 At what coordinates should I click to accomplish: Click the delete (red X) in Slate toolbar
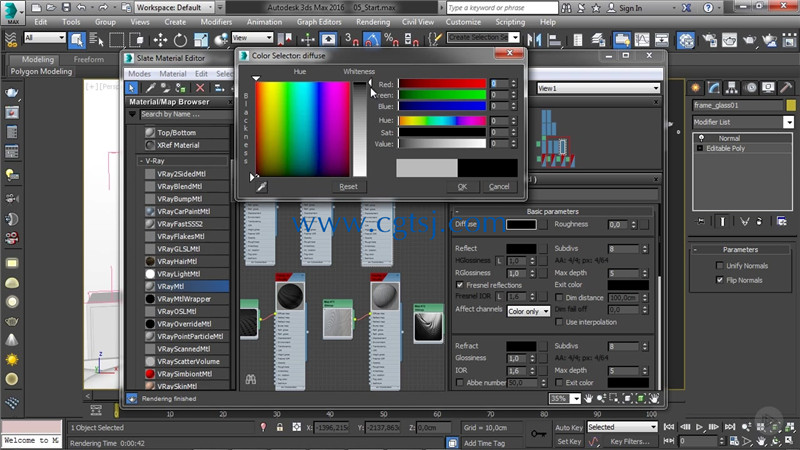pyautogui.click(x=200, y=88)
